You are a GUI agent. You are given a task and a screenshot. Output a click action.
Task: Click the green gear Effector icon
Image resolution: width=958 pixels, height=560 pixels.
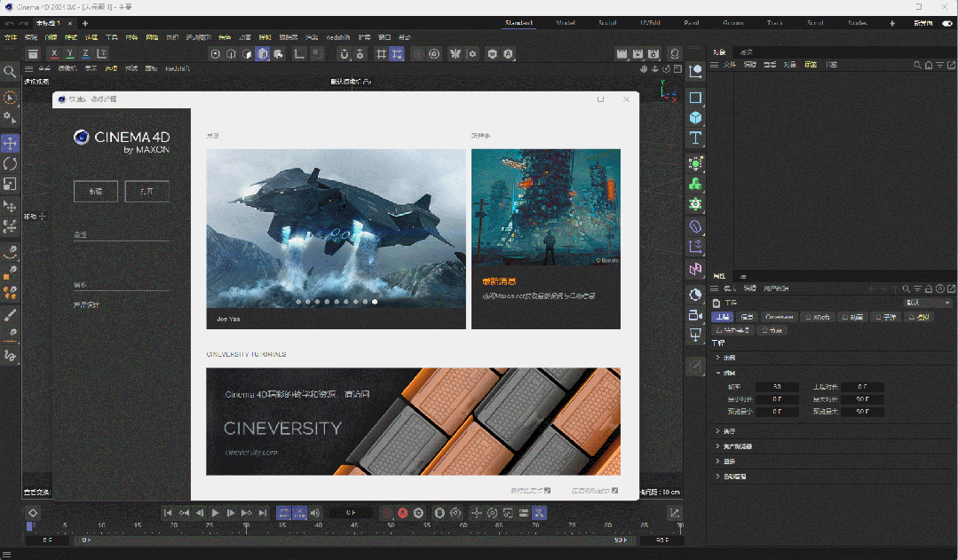point(695,204)
